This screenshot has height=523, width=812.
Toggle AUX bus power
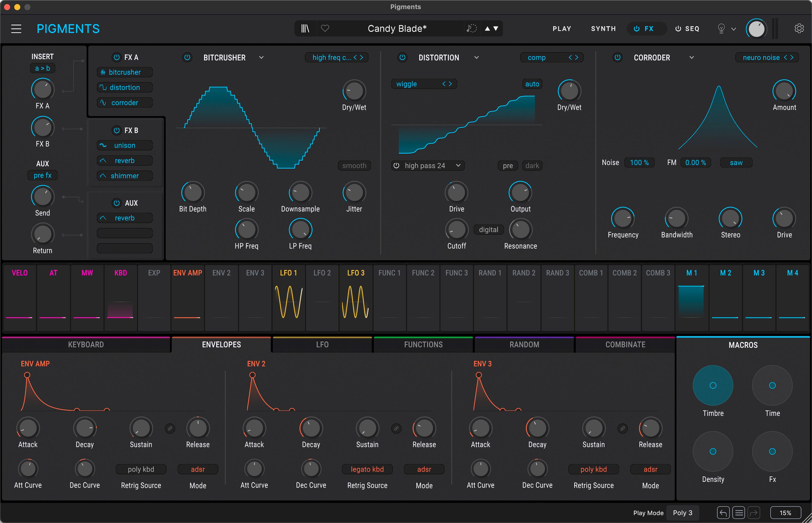(x=116, y=203)
